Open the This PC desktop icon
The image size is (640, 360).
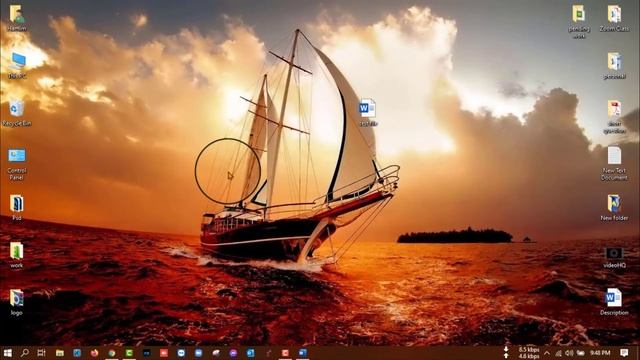point(17,65)
